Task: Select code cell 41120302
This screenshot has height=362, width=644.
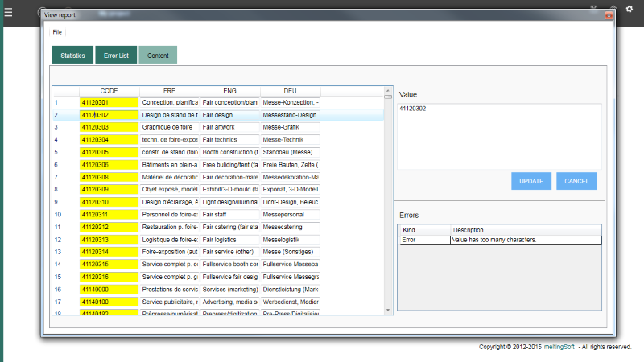Action: 109,115
